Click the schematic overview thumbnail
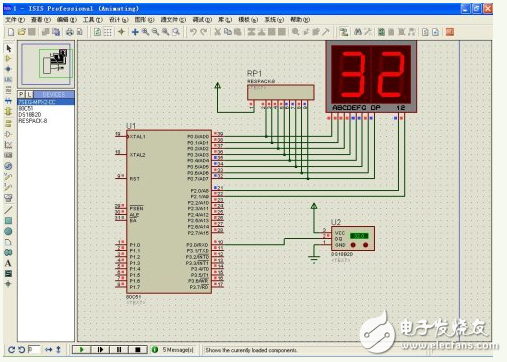 click(46, 64)
